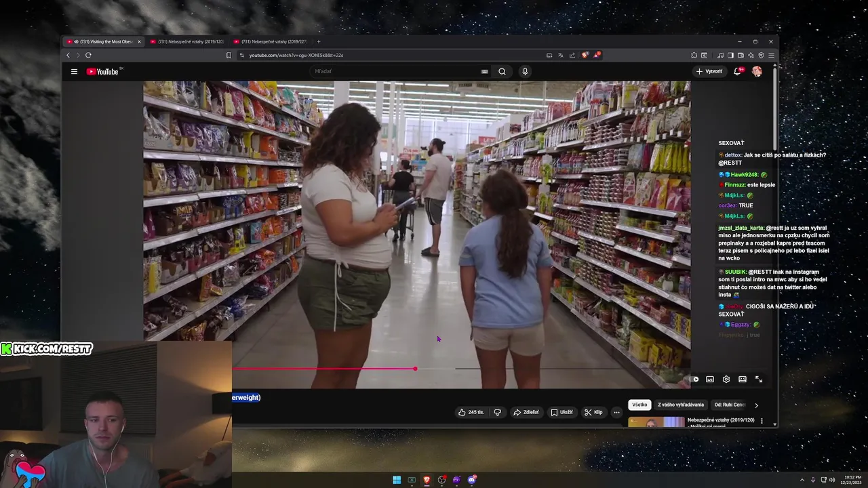
Task: Open the YouTube account avatar menu
Action: point(757,71)
